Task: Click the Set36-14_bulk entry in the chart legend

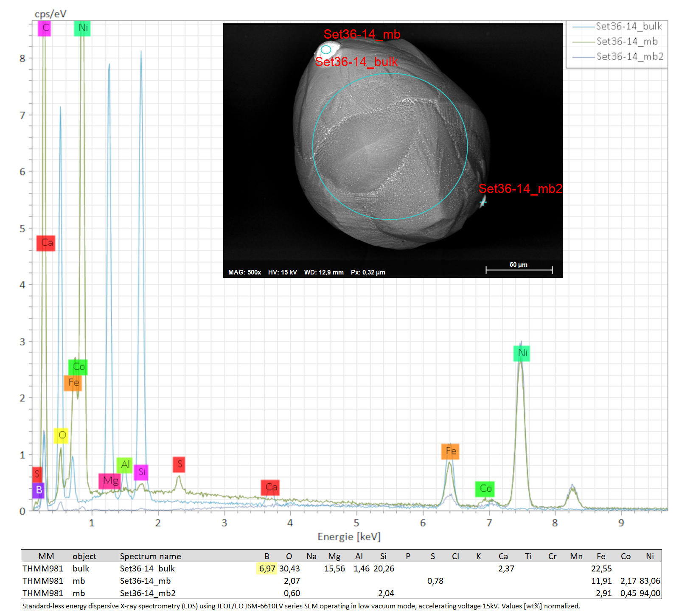Action: tap(617, 26)
